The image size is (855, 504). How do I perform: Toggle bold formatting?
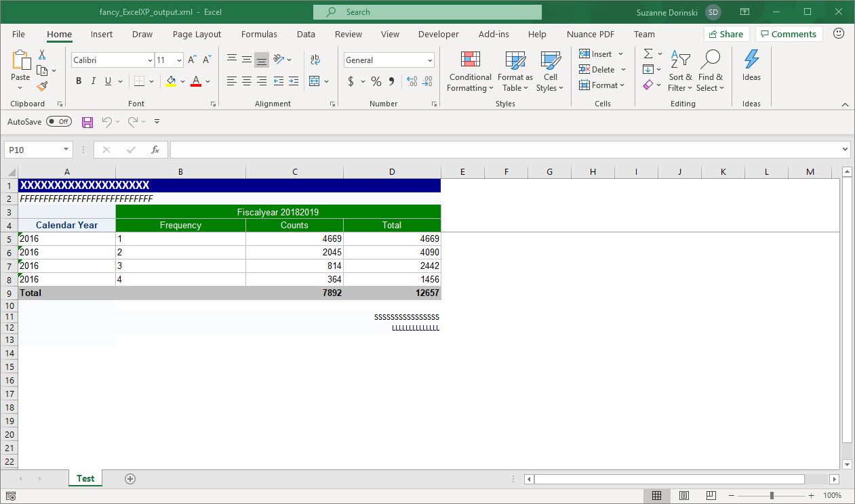tap(79, 81)
